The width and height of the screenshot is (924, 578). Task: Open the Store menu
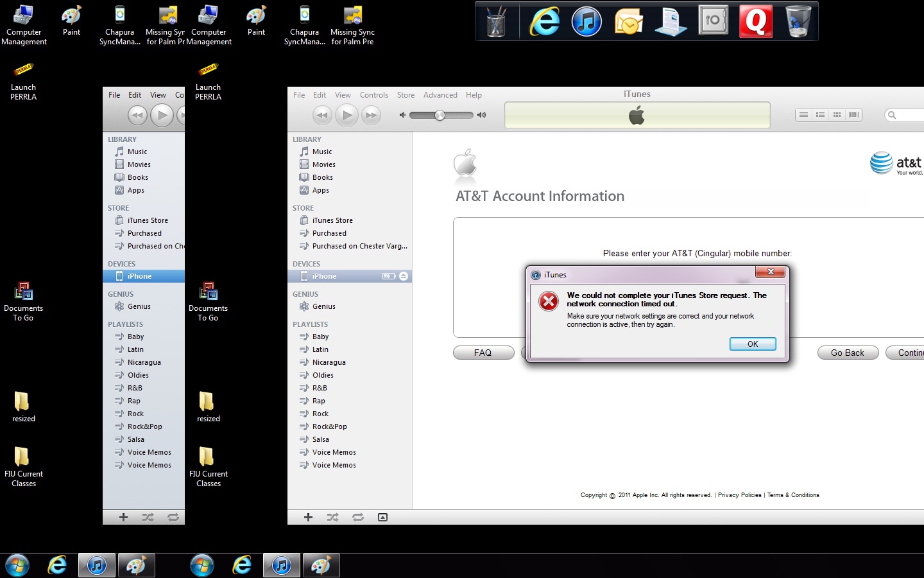pos(406,95)
